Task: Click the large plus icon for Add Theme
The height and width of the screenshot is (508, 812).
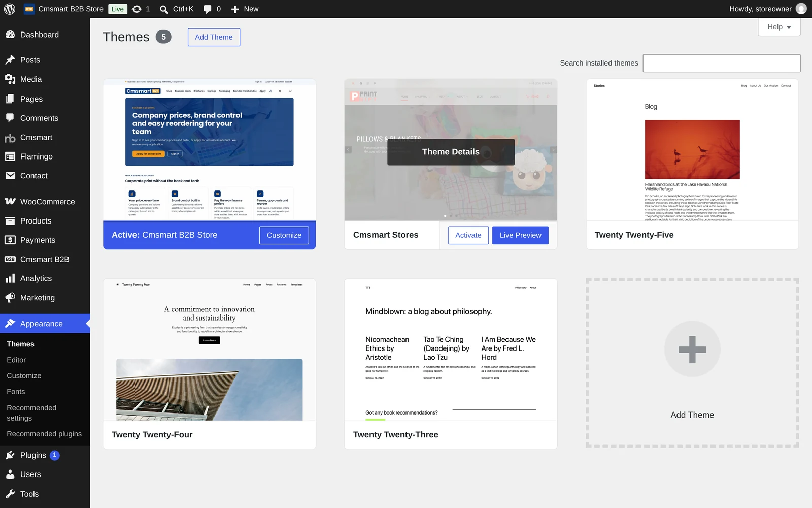Action: [692, 349]
